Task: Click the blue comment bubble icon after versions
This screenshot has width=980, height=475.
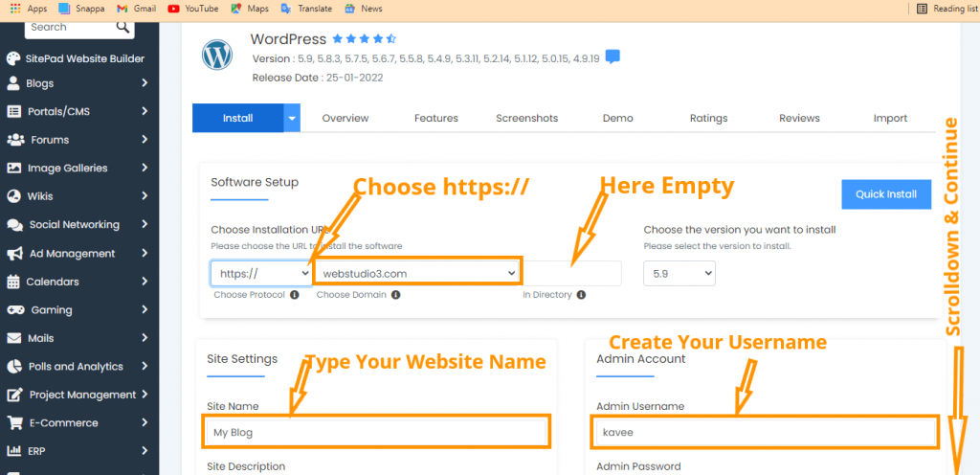Action: (613, 57)
